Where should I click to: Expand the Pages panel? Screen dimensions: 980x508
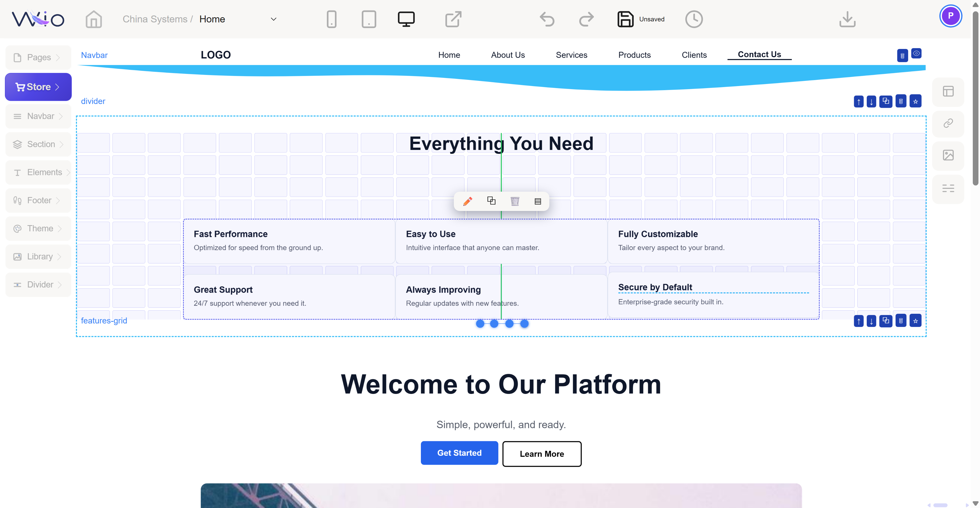click(38, 57)
